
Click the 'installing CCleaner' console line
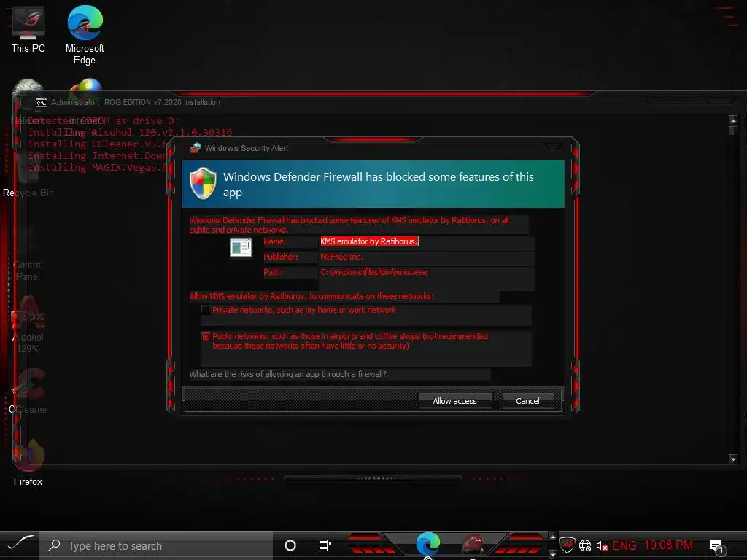pyautogui.click(x=98, y=144)
